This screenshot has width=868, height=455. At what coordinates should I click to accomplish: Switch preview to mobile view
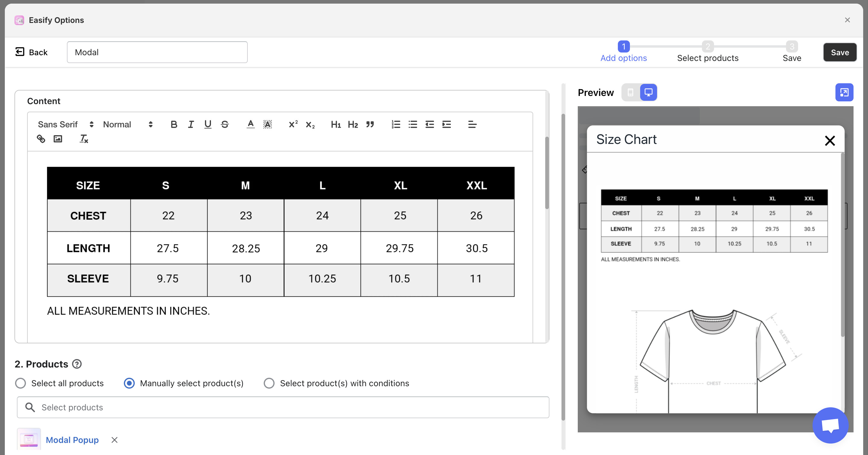631,92
